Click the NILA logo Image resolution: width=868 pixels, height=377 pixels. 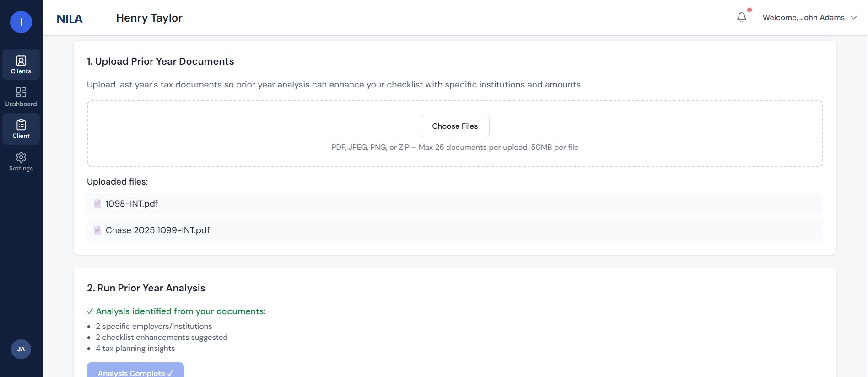point(70,19)
